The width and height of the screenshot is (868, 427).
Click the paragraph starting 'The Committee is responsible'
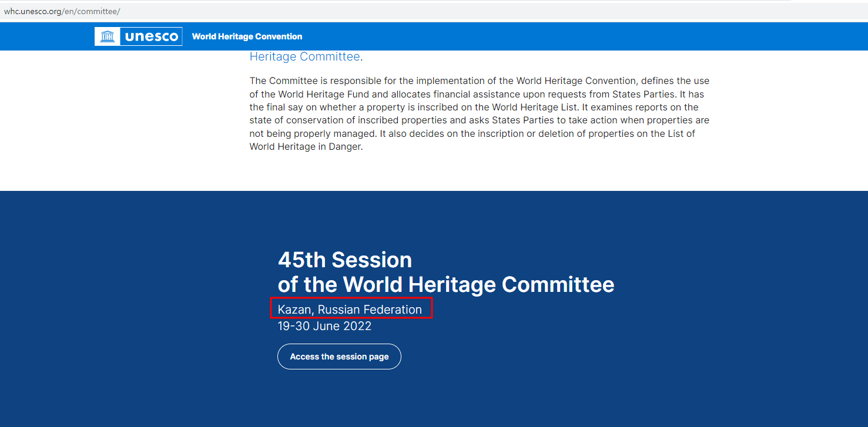pyautogui.click(x=480, y=114)
